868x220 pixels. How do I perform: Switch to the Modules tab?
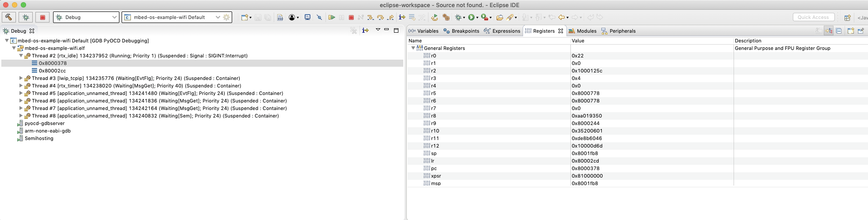[x=583, y=31]
